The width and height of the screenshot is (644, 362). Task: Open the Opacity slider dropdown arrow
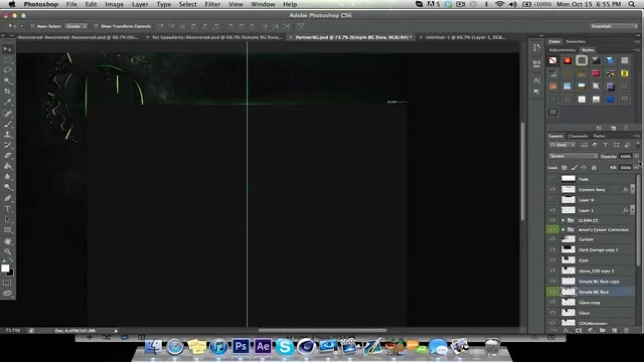pyautogui.click(x=636, y=156)
